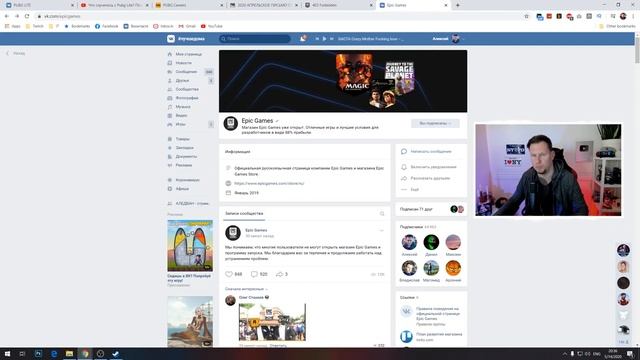The height and width of the screenshot is (360, 640).
Task: Open the rabbit game advertisement
Action: pos(190,246)
